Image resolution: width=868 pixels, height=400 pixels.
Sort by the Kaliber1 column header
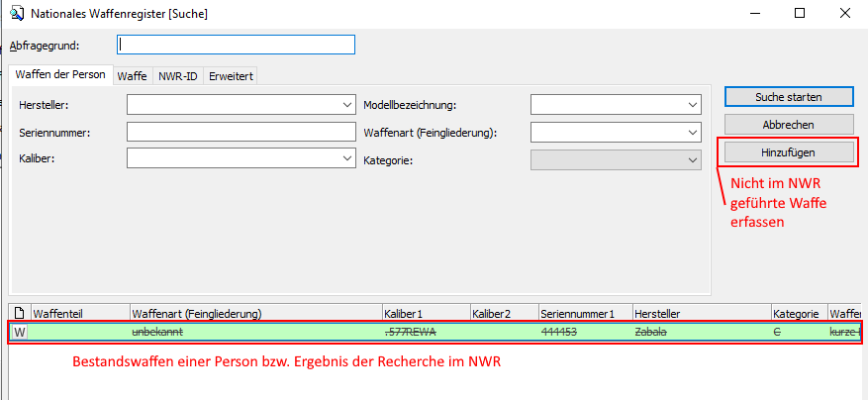pos(426,313)
